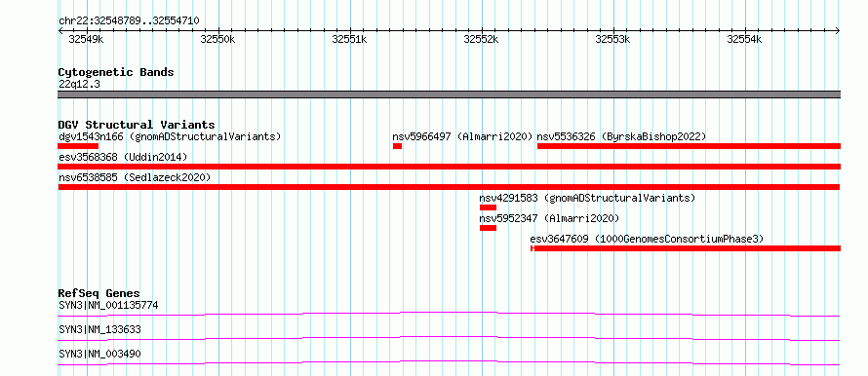The height and width of the screenshot is (376, 868).
Task: Open esv3568368 (Uddin2014) variant label
Action: [x=123, y=157]
